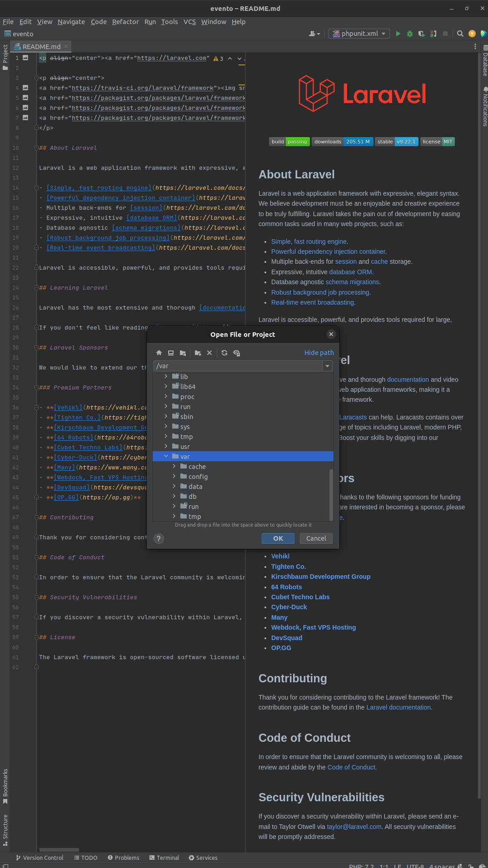Viewport: 488px width, 868px height.
Task: Open the Refactor menu
Action: pyautogui.click(x=125, y=21)
